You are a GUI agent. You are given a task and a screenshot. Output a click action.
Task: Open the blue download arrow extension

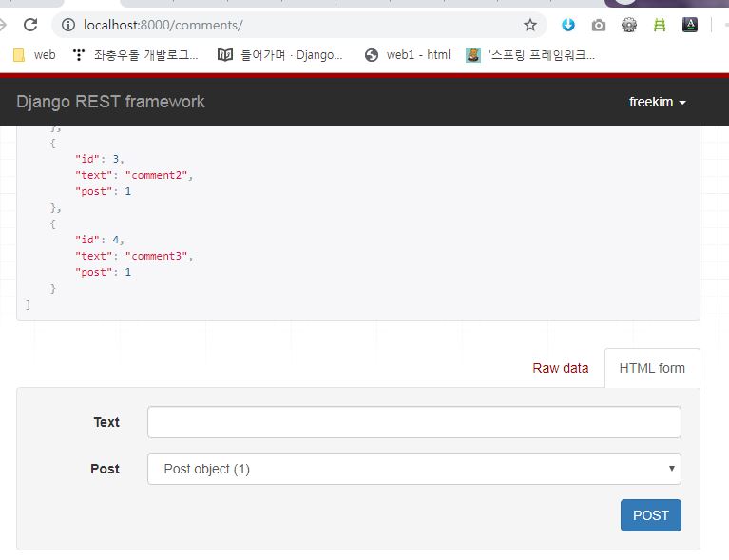568,25
